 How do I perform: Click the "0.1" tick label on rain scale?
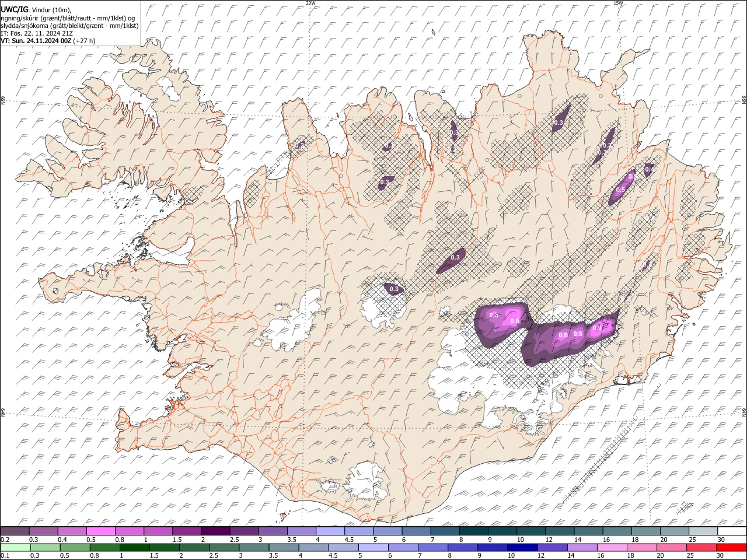tap(5, 555)
